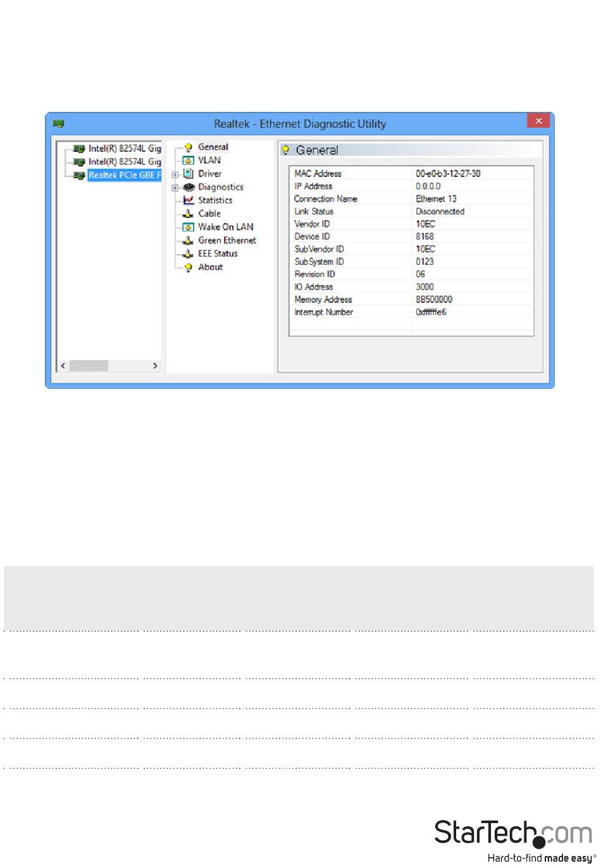The height and width of the screenshot is (868, 601).
Task: Open the About page
Action: pos(210,267)
